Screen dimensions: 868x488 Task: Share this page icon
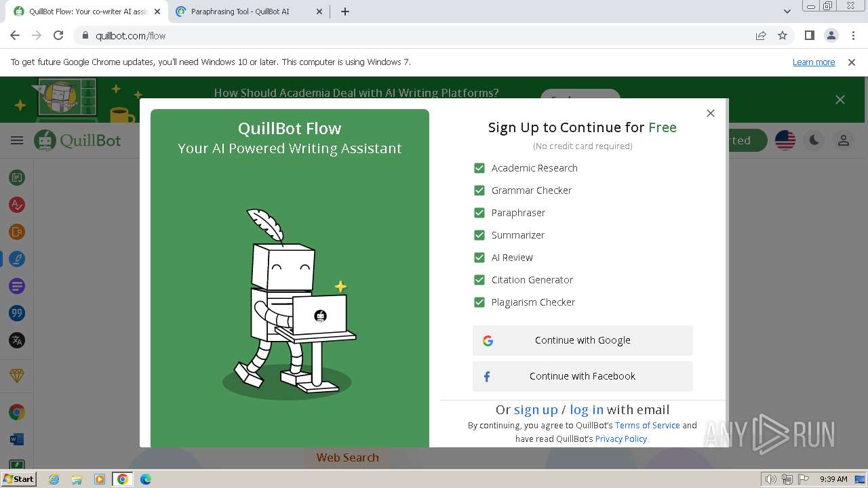coord(761,36)
